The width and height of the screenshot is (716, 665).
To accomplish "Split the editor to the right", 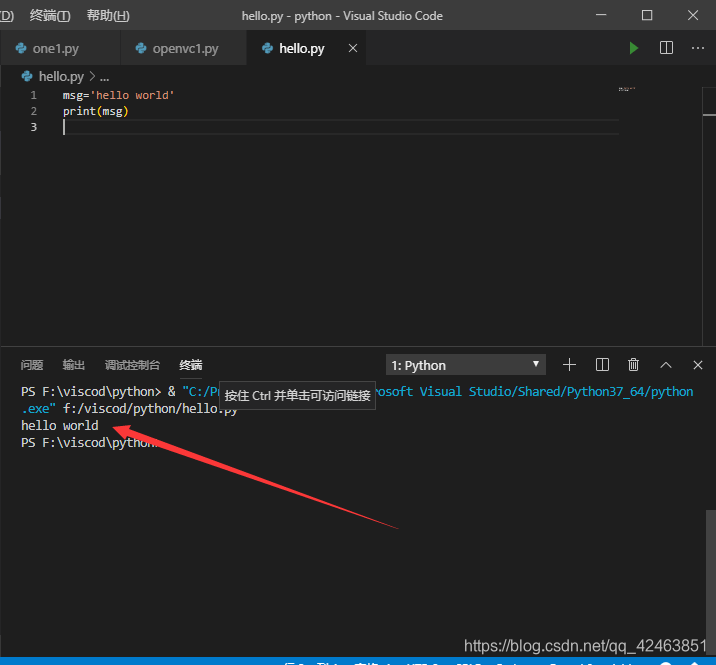I will click(666, 48).
